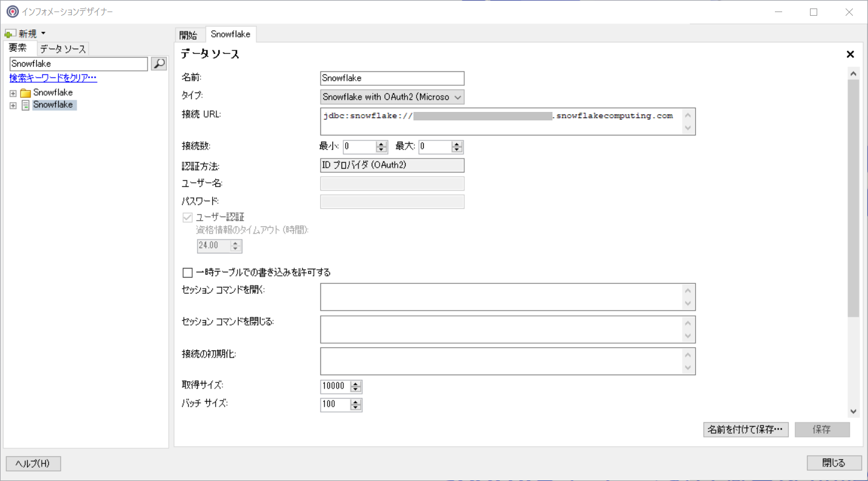The height and width of the screenshot is (481, 868).
Task: Increase the 最小 connection count
Action: (381, 144)
